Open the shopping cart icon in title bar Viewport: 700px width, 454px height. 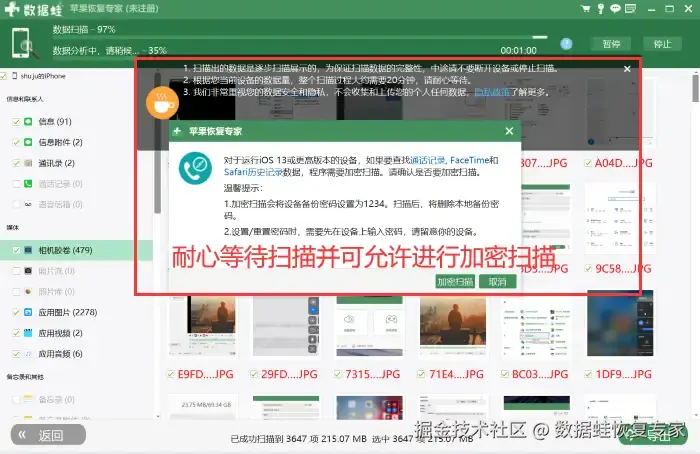(x=585, y=8)
